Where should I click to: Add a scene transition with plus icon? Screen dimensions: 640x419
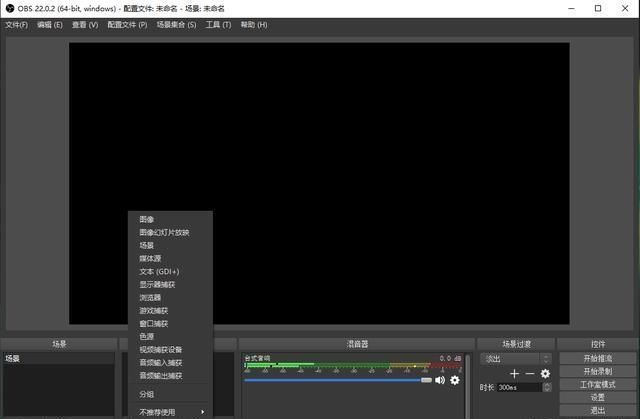coord(514,374)
